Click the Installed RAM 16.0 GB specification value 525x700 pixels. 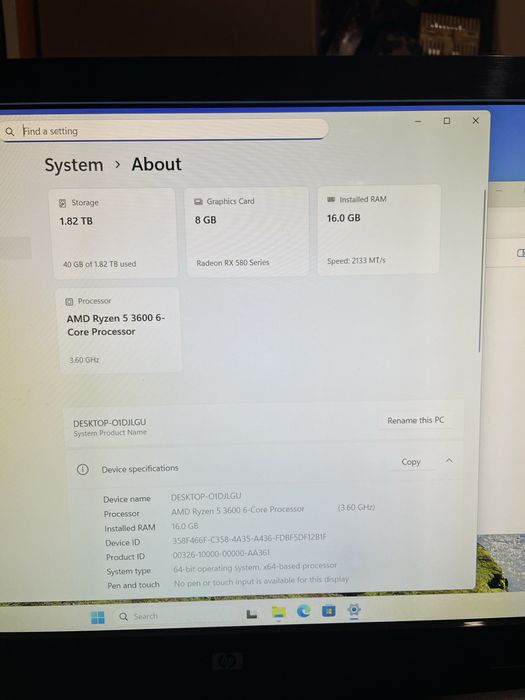[185, 526]
